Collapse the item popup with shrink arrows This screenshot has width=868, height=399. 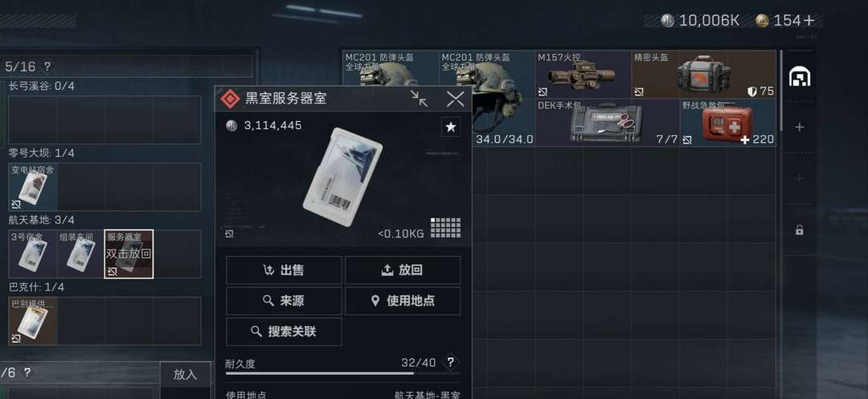pyautogui.click(x=419, y=99)
